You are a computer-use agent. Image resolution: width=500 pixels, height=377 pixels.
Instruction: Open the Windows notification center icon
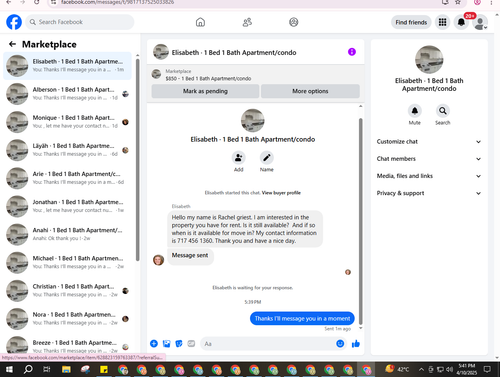click(x=487, y=369)
